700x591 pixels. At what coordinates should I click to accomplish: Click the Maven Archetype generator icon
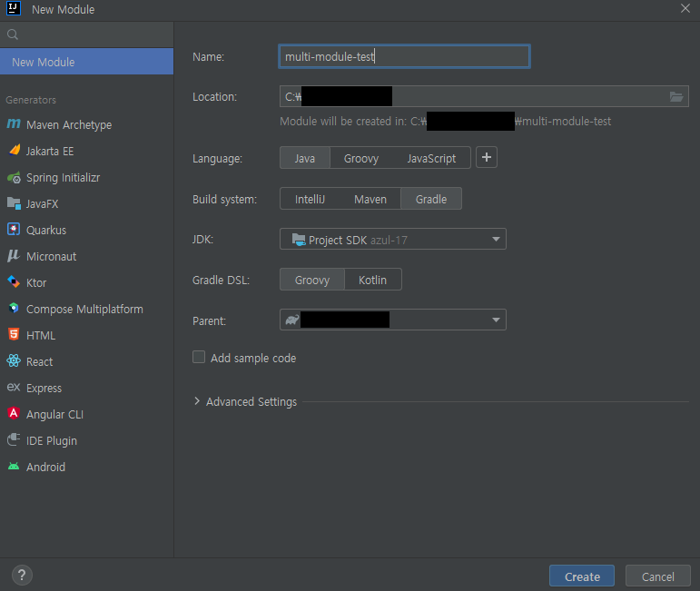[x=14, y=123]
